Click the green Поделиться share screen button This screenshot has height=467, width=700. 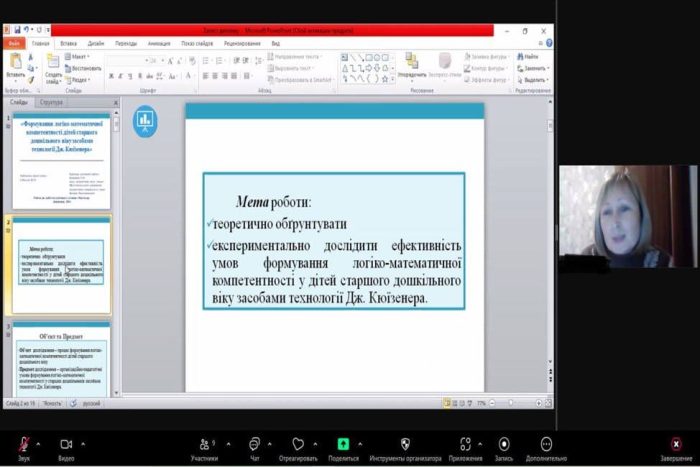click(343, 443)
